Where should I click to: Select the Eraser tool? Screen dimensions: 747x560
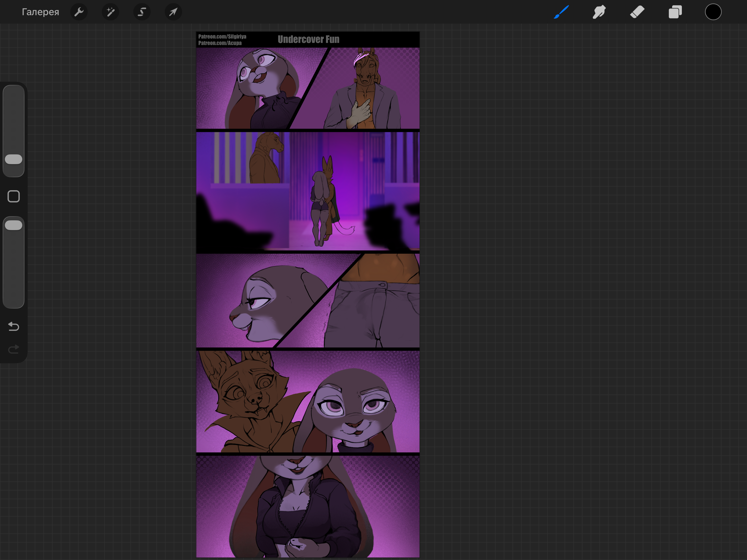pyautogui.click(x=637, y=12)
